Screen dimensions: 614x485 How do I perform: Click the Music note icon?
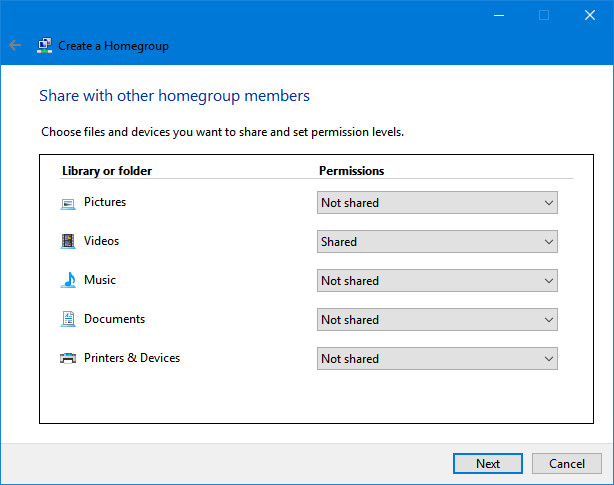coord(69,280)
